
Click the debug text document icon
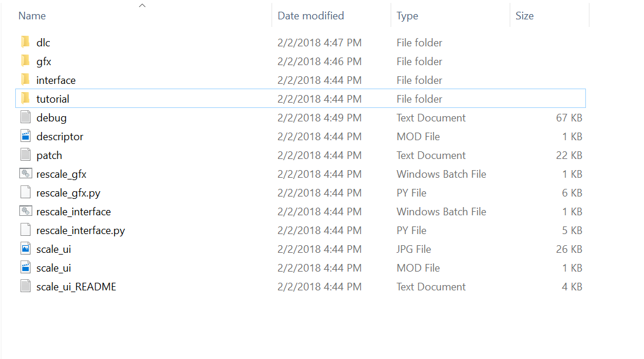(25, 118)
